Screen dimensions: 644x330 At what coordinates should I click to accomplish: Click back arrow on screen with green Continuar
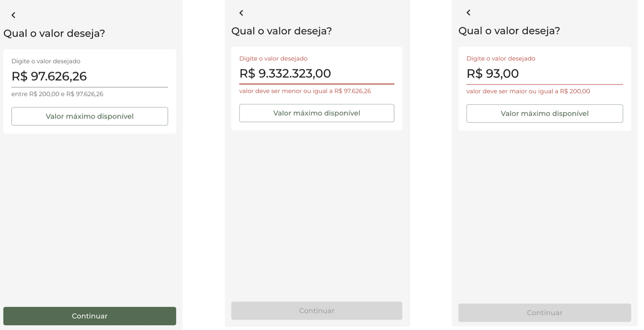14,15
